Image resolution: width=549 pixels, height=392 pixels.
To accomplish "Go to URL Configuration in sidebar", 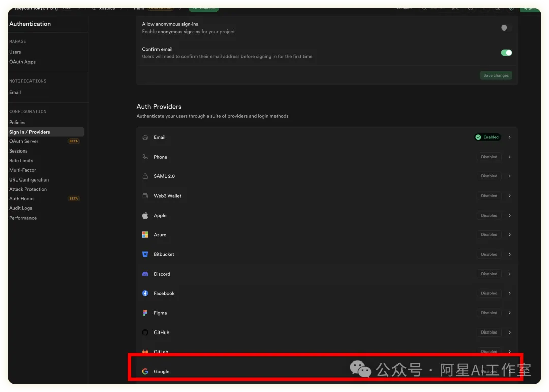I will pos(29,180).
